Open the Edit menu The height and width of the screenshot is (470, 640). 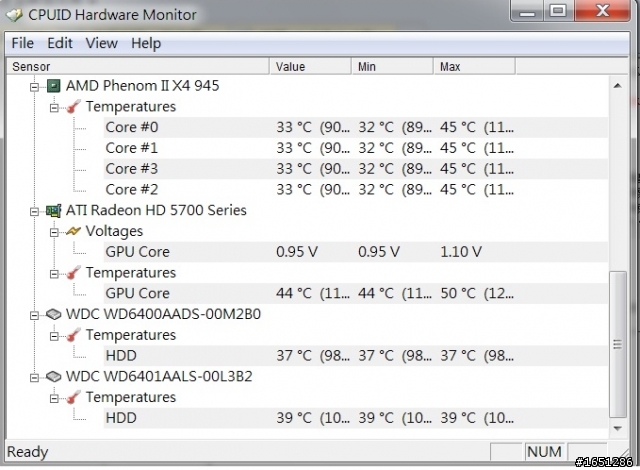pos(60,43)
